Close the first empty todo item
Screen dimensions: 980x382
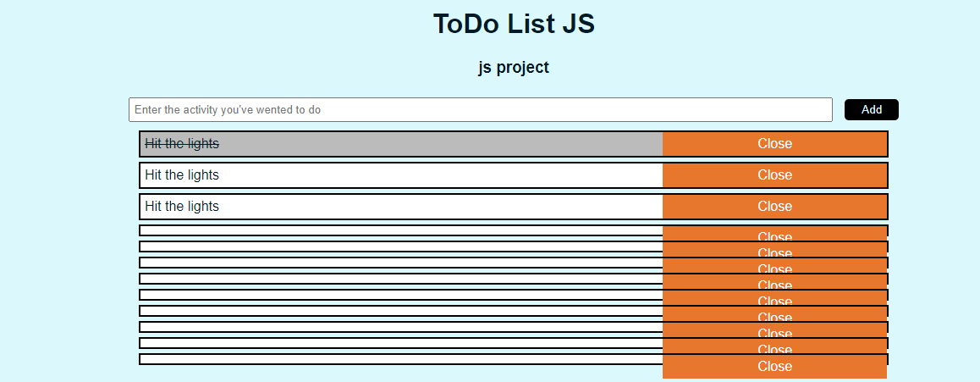pyautogui.click(x=775, y=234)
